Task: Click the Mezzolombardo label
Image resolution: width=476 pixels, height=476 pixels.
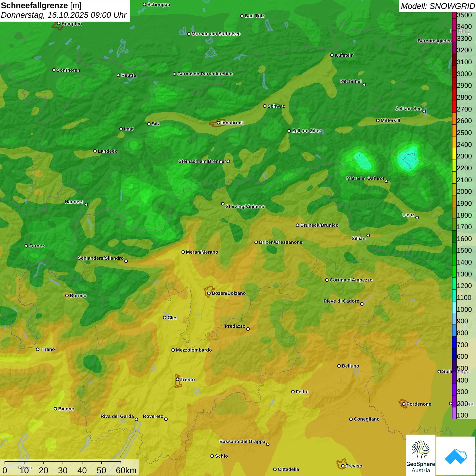Action: [x=194, y=350]
